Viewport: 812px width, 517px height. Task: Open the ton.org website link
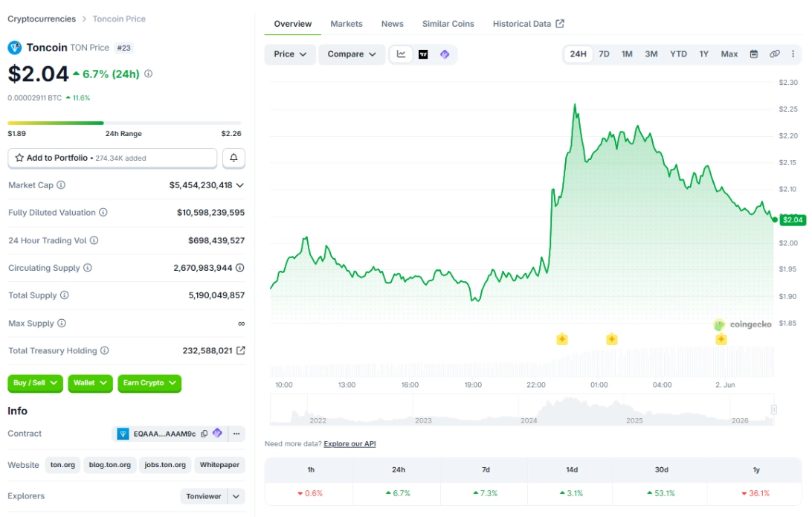[x=62, y=465]
